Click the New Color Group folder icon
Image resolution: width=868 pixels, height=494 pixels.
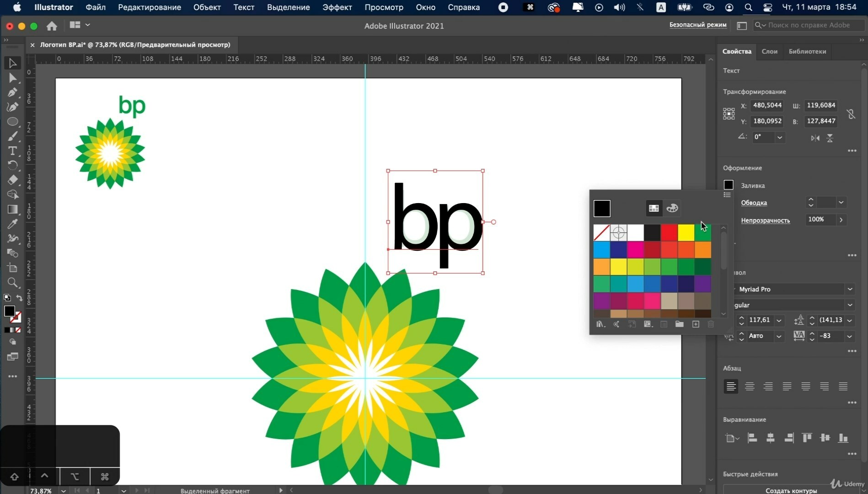[679, 324]
